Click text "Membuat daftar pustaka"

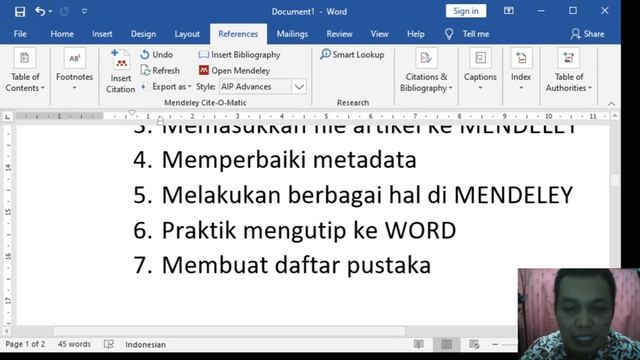[x=296, y=265]
